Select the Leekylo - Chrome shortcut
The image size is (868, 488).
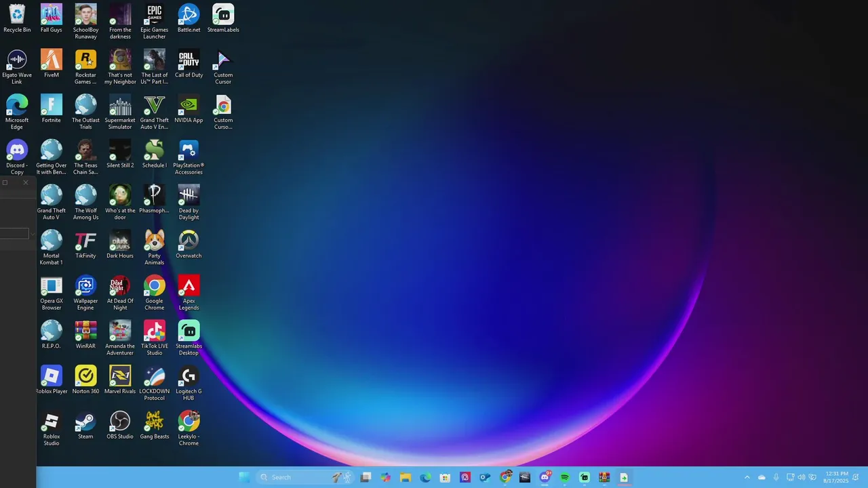[189, 428]
